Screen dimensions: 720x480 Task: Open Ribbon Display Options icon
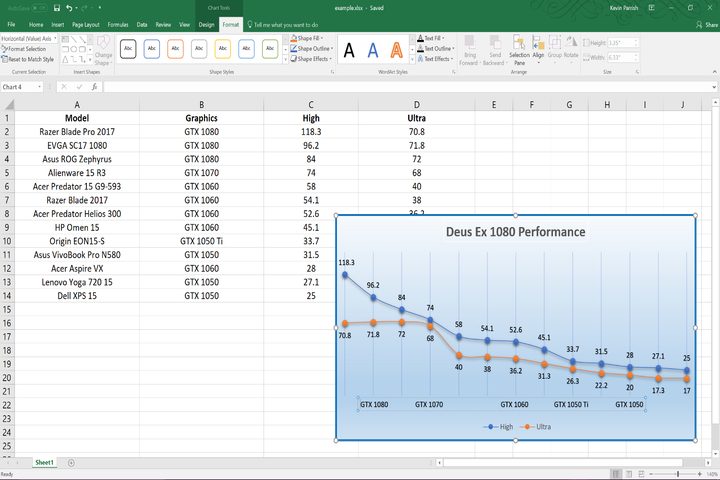651,8
